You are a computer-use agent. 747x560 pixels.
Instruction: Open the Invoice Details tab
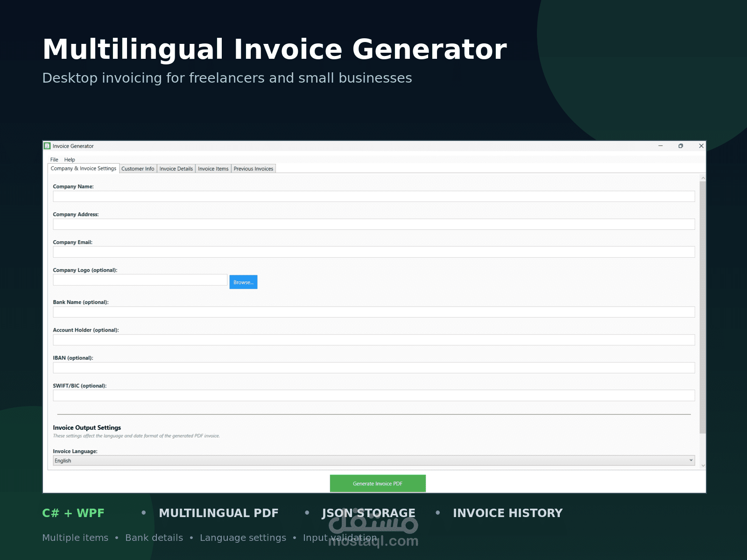click(176, 169)
